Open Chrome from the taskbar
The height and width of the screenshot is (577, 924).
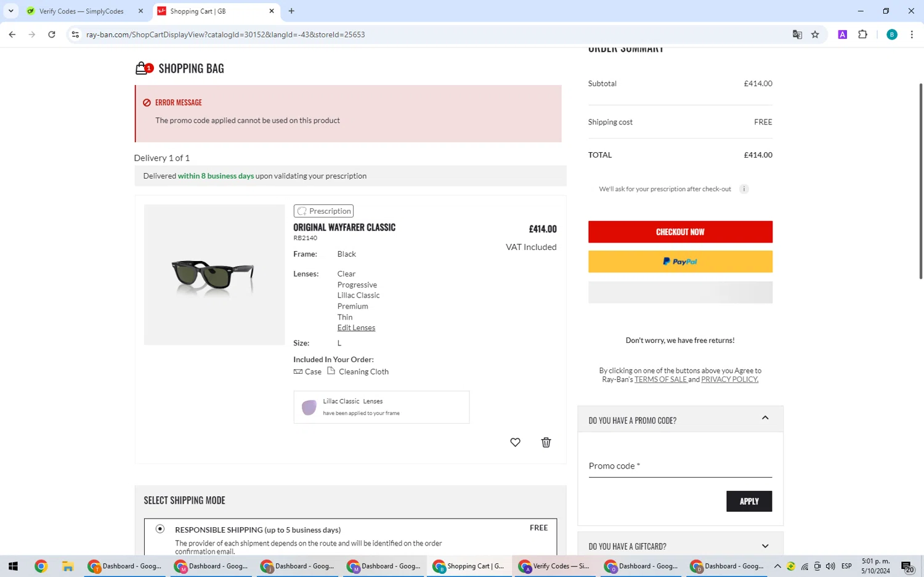point(41,566)
